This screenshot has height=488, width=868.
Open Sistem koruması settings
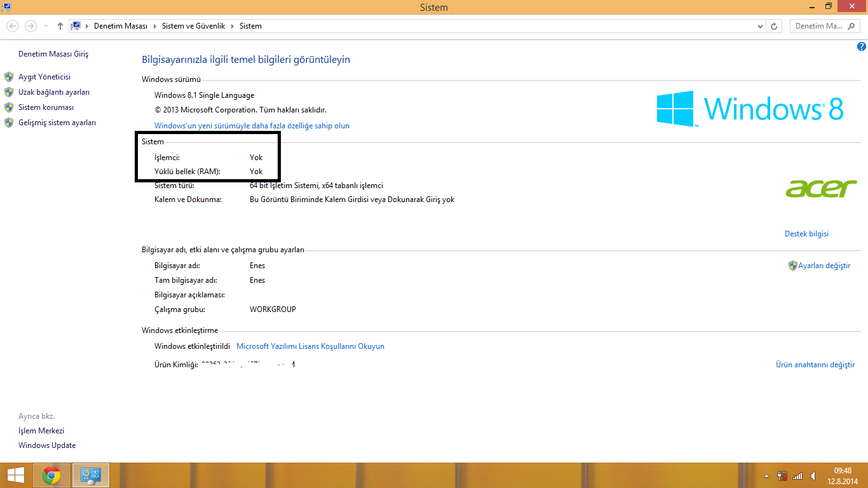pyautogui.click(x=46, y=107)
